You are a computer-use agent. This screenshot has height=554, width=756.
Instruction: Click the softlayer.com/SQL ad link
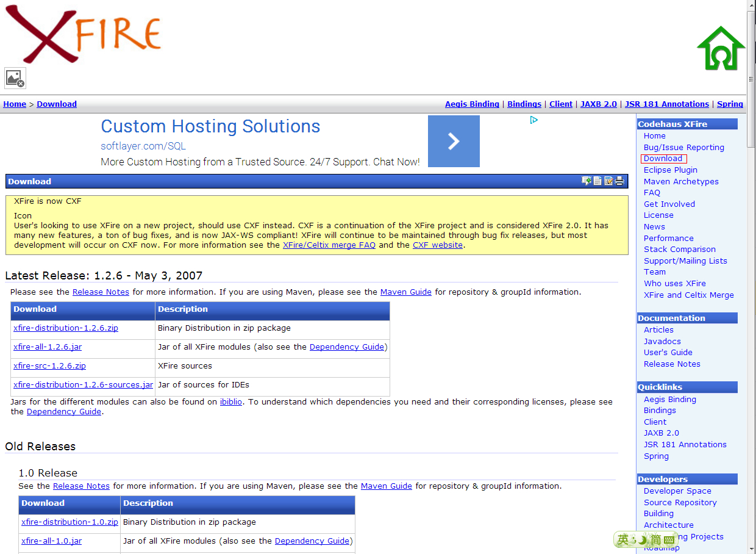(143, 146)
